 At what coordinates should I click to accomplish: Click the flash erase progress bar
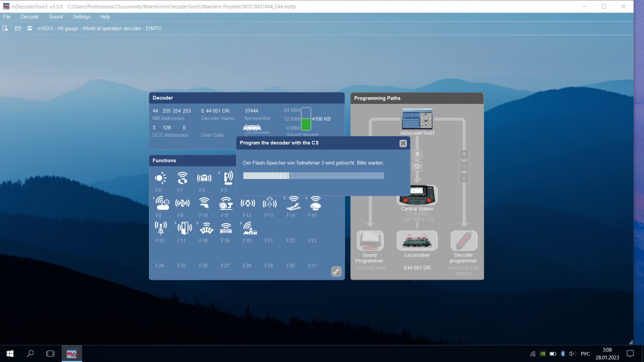coord(313,175)
